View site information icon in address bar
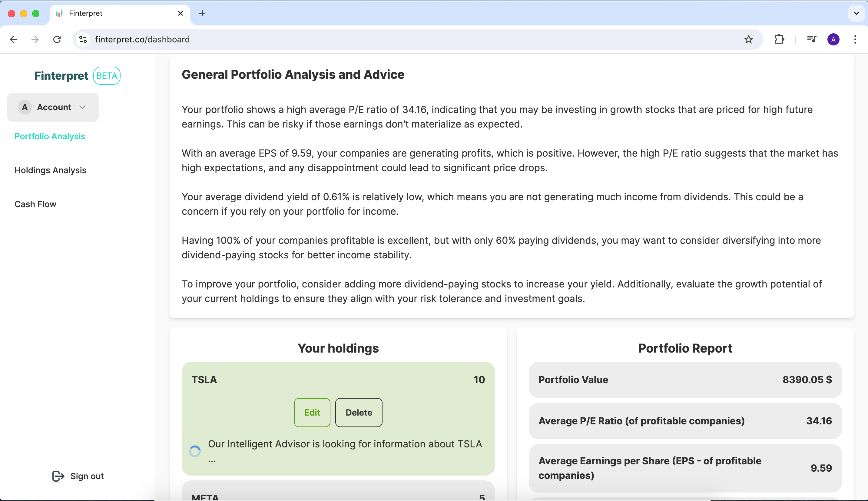Viewport: 868px width, 501px height. pos(83,39)
